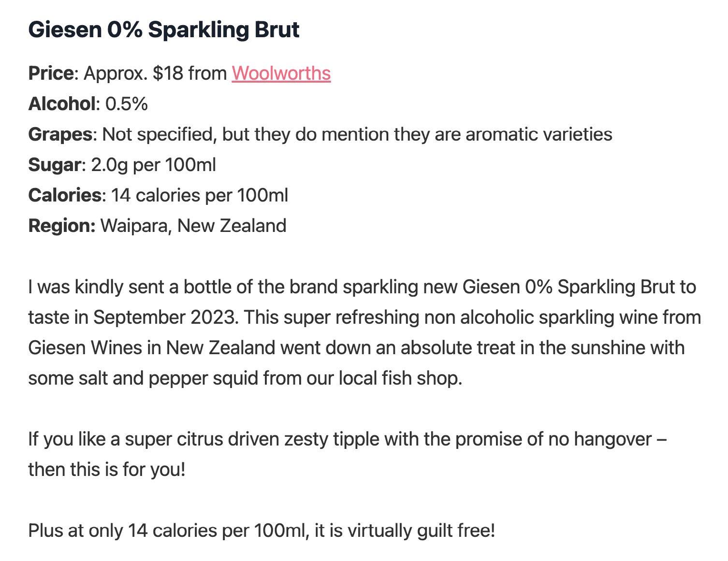Click the words aromatic varieties

pyautogui.click(x=539, y=134)
